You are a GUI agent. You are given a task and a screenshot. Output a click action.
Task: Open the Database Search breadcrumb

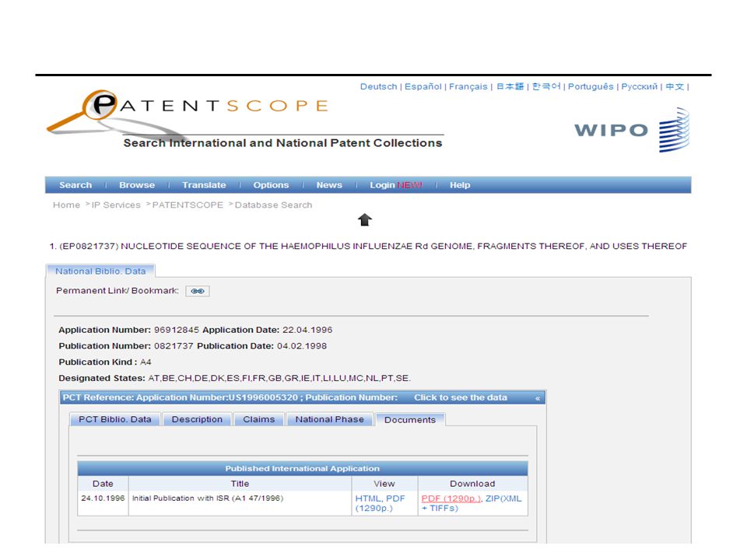click(273, 205)
